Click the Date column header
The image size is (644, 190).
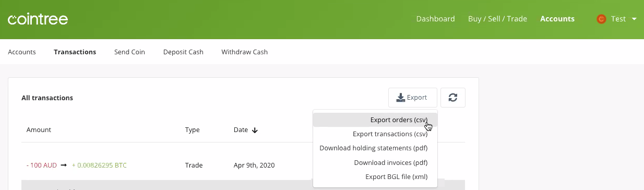241,130
